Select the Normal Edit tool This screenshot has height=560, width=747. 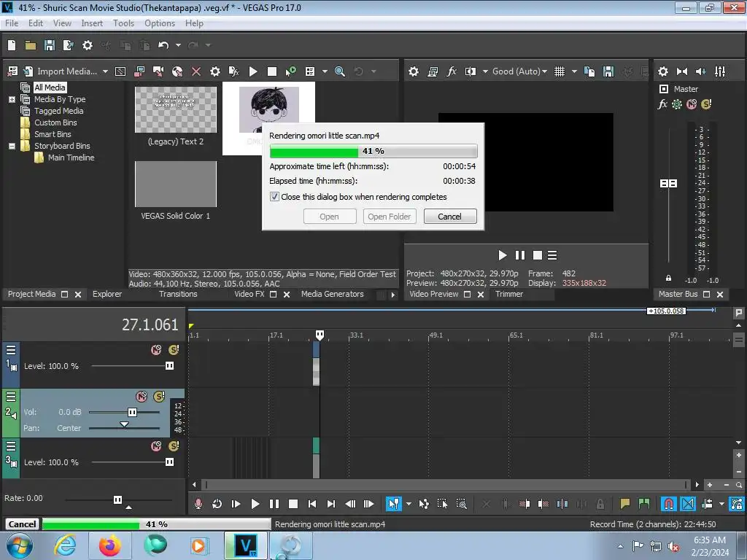[x=393, y=504]
